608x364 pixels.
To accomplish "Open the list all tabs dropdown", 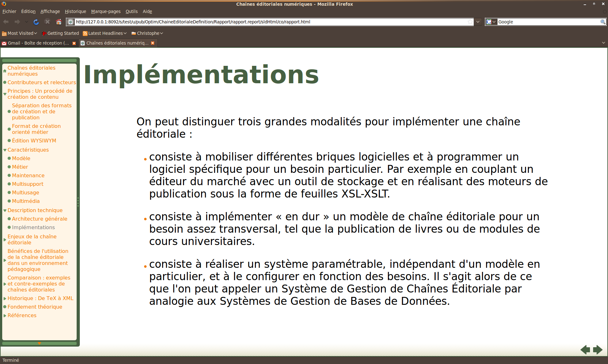I will pos(603,43).
